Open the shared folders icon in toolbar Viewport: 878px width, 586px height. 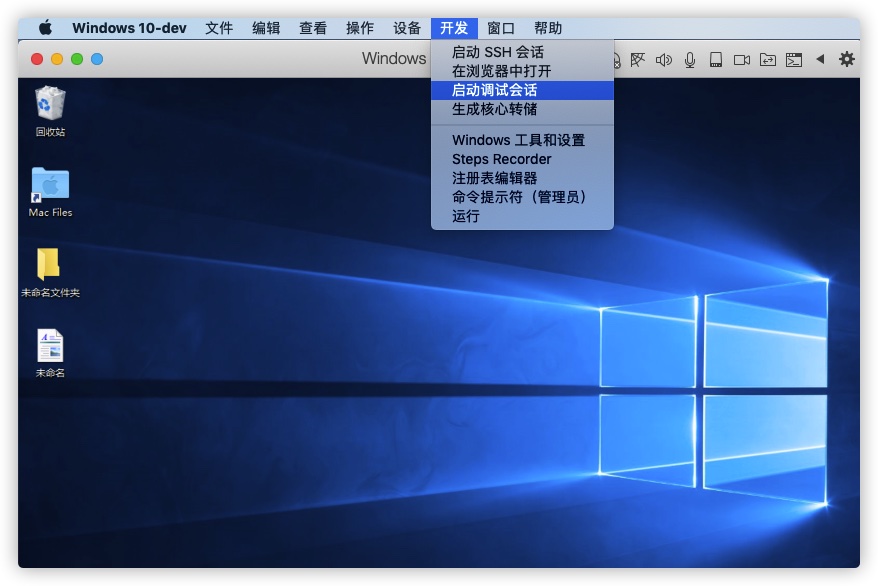tap(768, 59)
